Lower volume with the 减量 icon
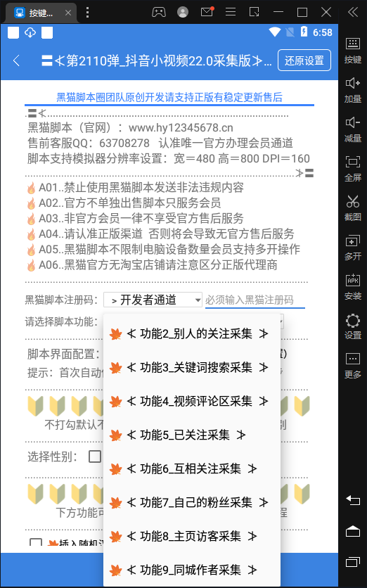This screenshot has width=367, height=588. 352,129
